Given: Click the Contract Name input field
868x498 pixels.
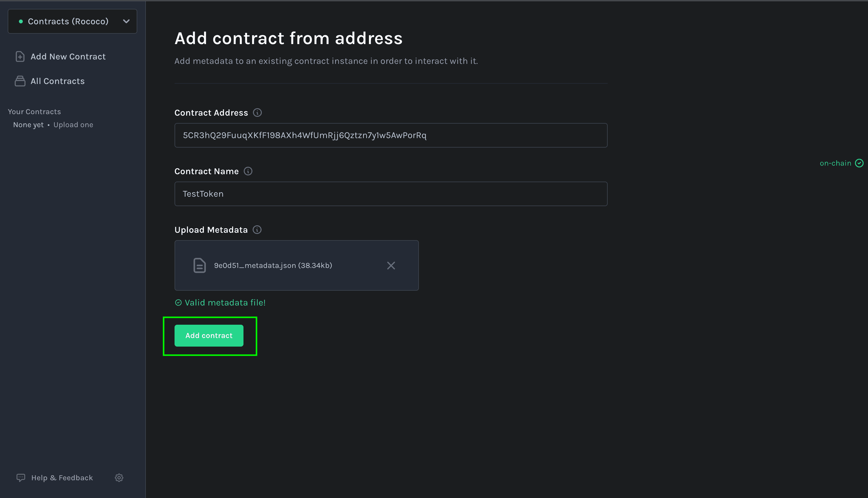Looking at the screenshot, I should click(x=391, y=193).
